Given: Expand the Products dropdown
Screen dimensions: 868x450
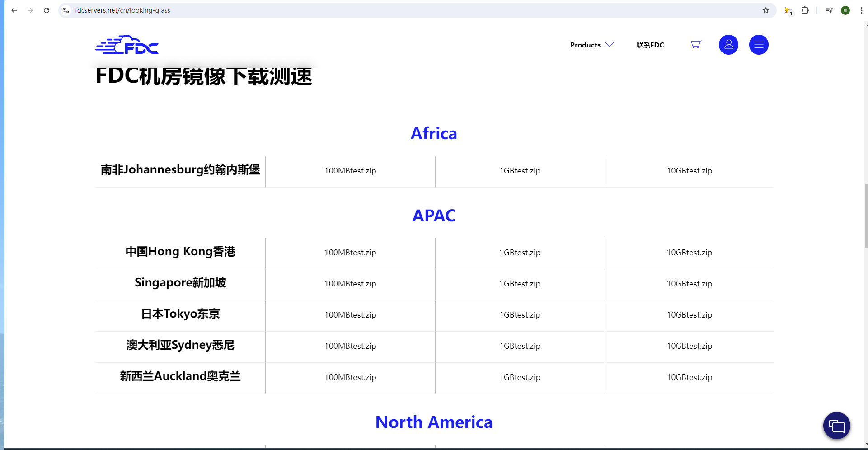Looking at the screenshot, I should [x=592, y=45].
